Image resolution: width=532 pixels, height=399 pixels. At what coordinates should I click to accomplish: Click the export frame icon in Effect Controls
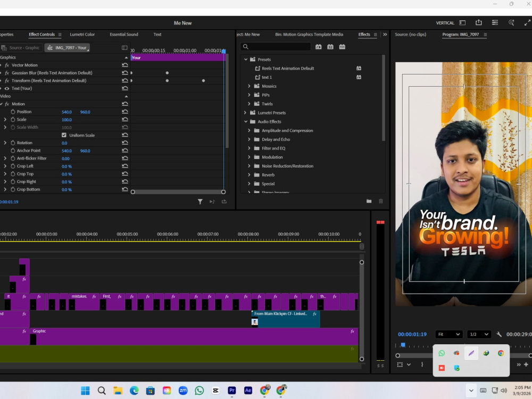pos(225,202)
